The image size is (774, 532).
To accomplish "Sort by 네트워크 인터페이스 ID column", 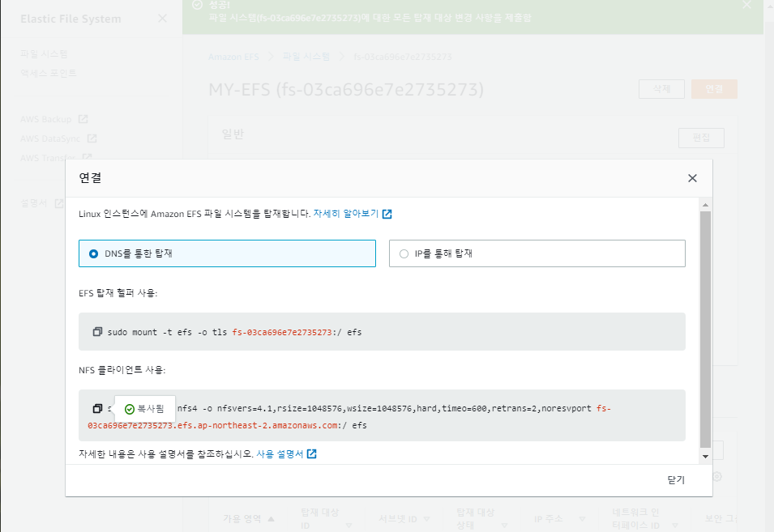I will (x=644, y=519).
